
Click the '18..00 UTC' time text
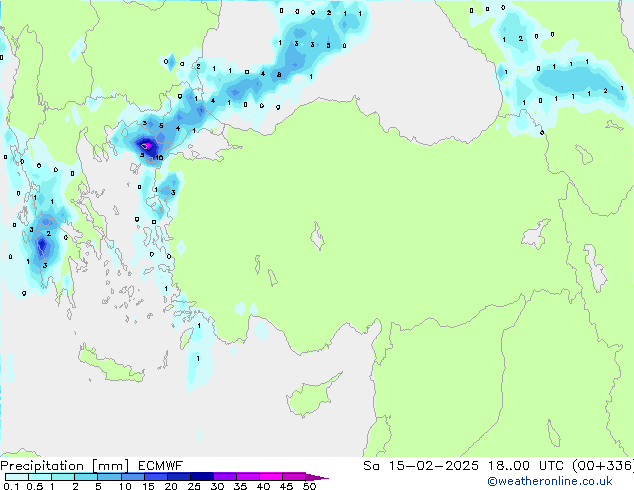click(525, 466)
